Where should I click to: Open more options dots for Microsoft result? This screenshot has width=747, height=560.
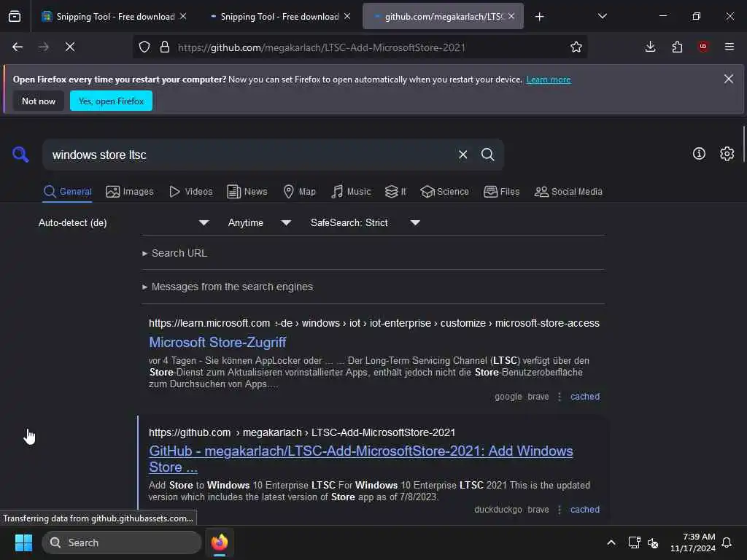point(560,397)
